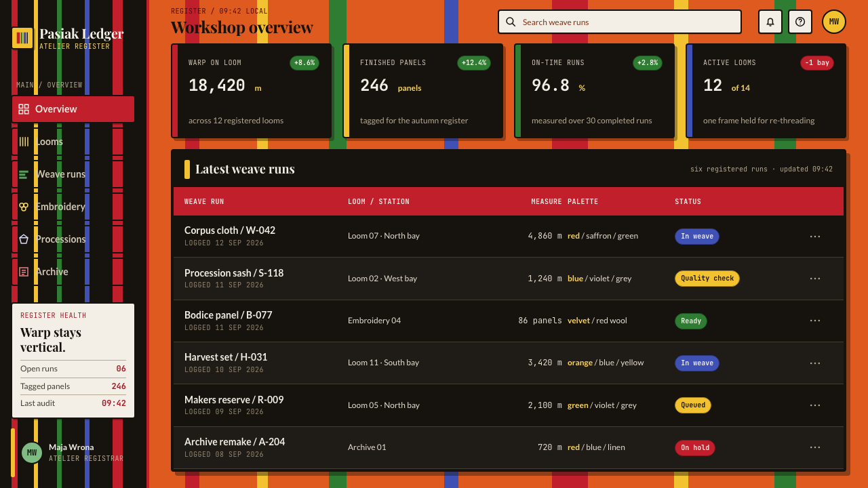Open the Finished Panels stat card

click(x=423, y=91)
